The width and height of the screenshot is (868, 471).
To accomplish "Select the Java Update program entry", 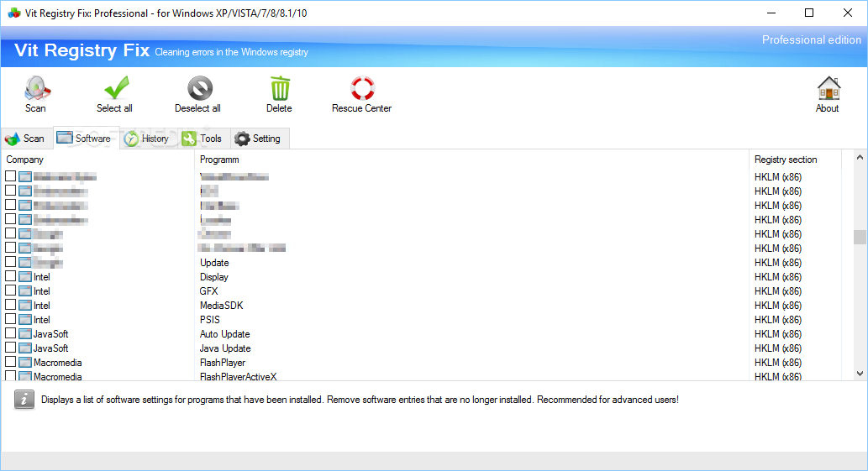I will pos(225,348).
